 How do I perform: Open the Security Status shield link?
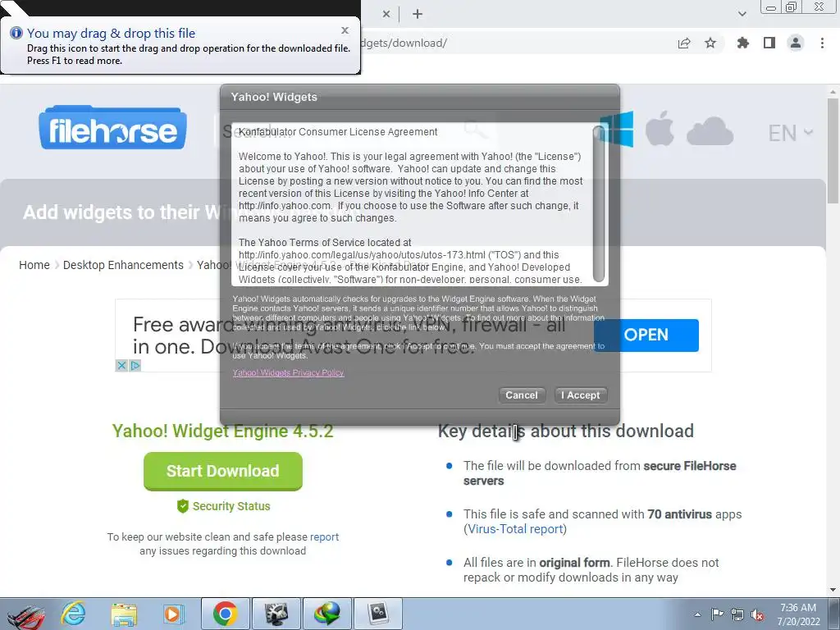(223, 506)
